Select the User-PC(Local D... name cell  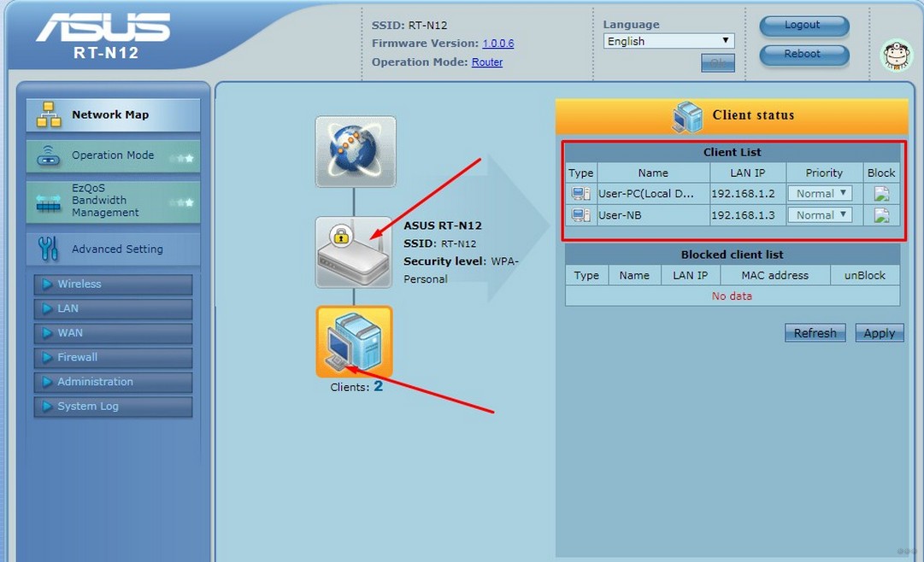(x=653, y=194)
